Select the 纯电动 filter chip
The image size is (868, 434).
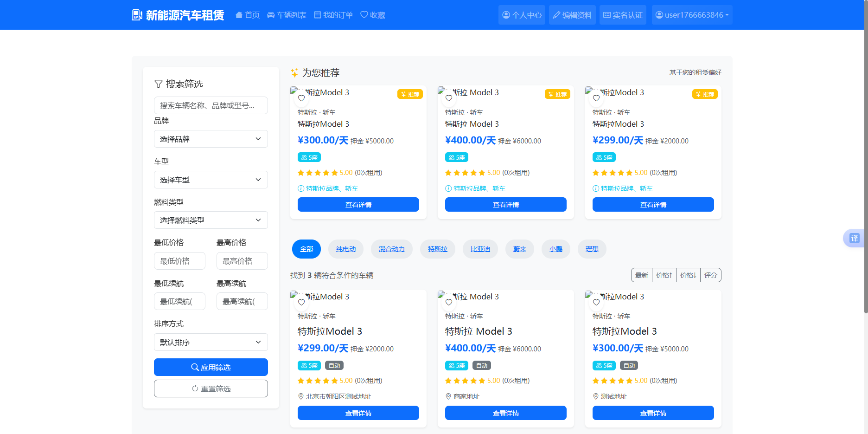click(x=346, y=249)
